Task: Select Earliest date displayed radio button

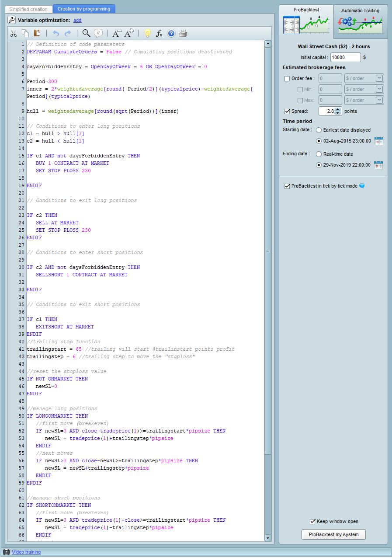Action: [319, 130]
